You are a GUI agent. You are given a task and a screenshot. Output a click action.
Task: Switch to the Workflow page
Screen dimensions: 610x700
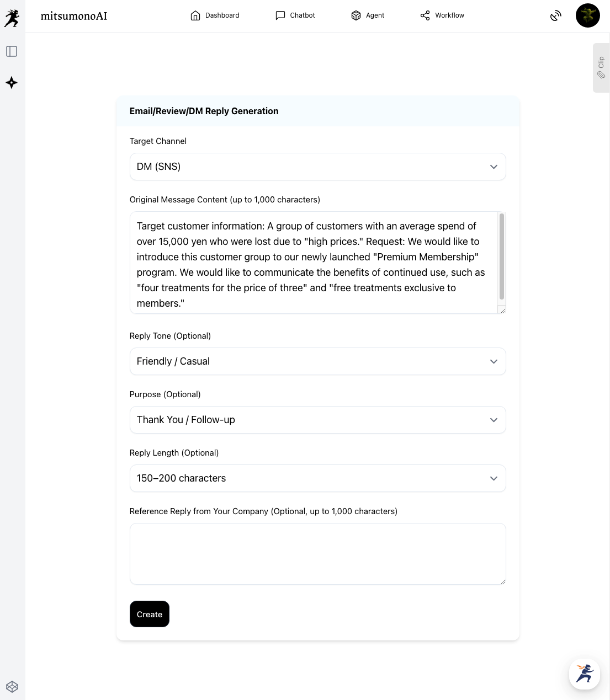point(442,15)
